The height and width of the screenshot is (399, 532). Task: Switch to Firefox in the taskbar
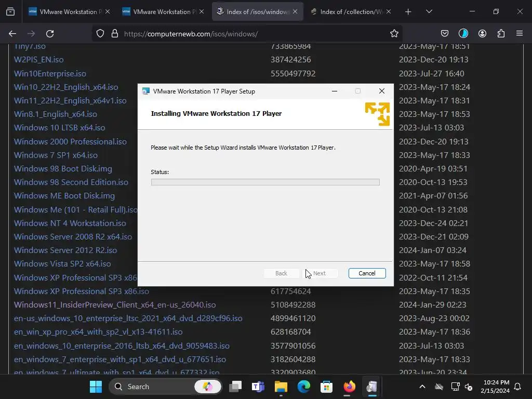coord(349,387)
